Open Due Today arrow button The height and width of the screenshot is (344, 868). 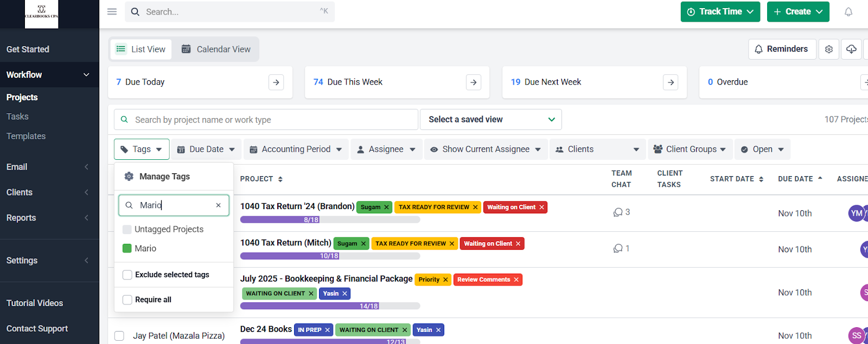coord(276,82)
